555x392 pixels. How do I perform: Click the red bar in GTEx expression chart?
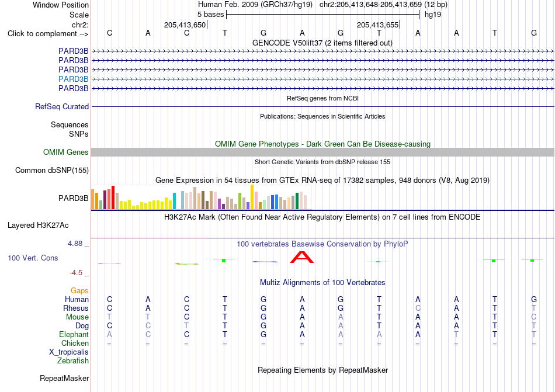click(x=113, y=197)
